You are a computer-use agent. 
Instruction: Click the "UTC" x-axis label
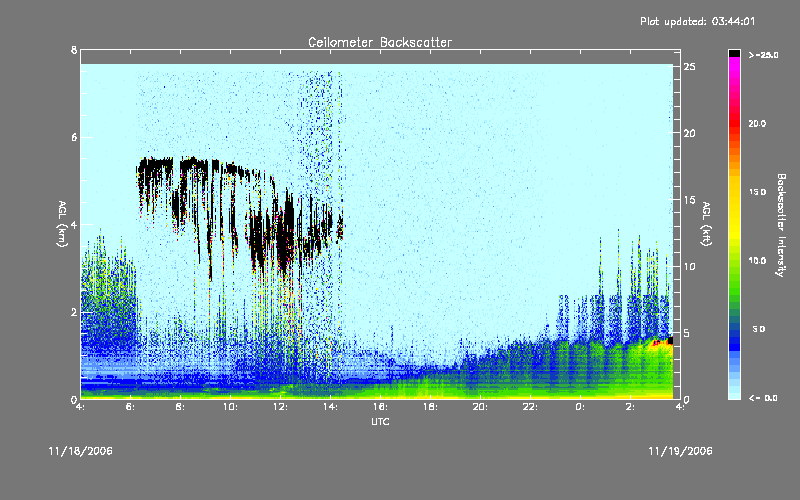tap(380, 421)
